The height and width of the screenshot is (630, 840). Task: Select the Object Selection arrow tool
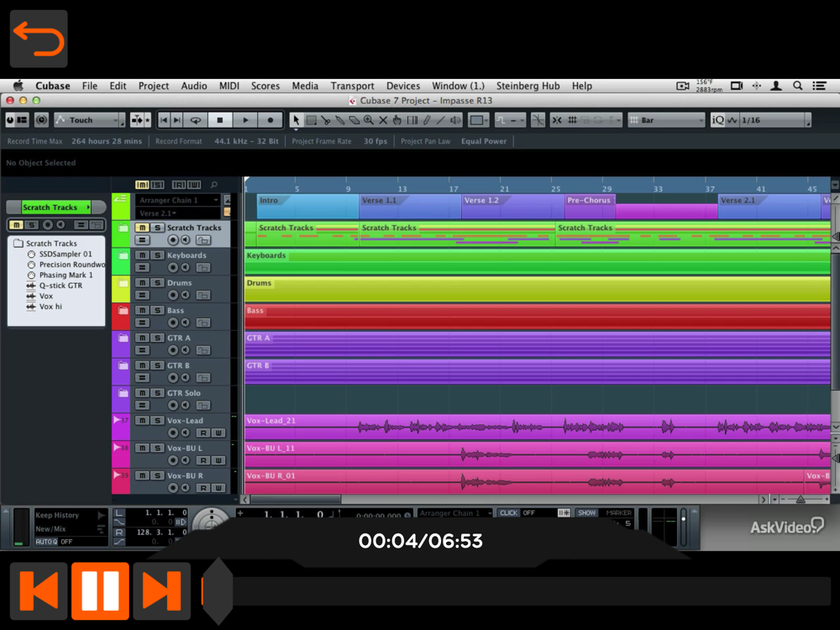[x=296, y=120]
